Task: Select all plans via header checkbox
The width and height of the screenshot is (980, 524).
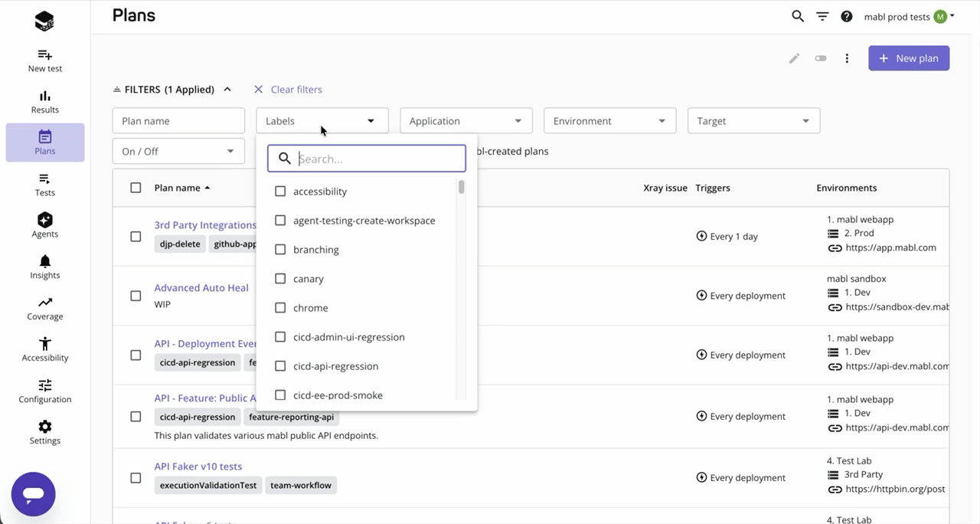Action: coord(136,187)
